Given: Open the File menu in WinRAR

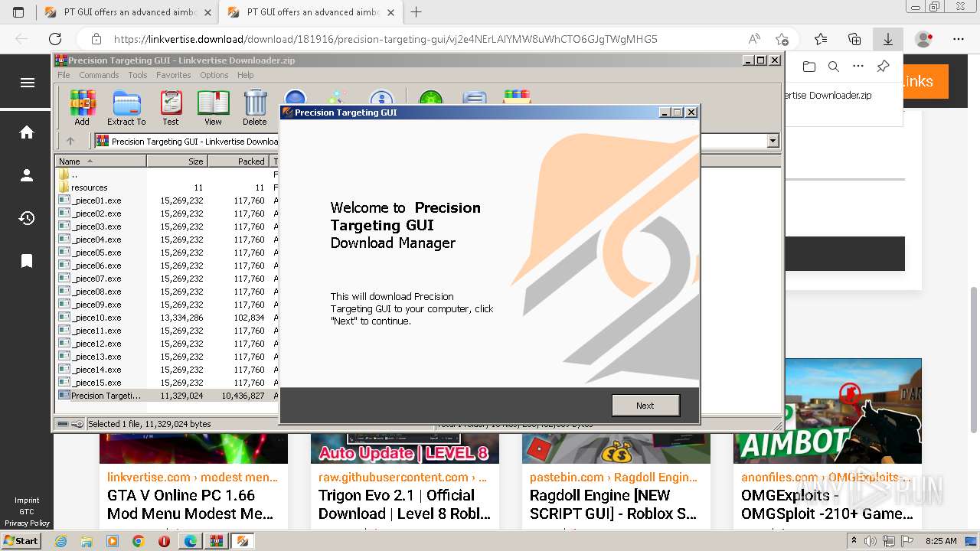Looking at the screenshot, I should tap(64, 75).
